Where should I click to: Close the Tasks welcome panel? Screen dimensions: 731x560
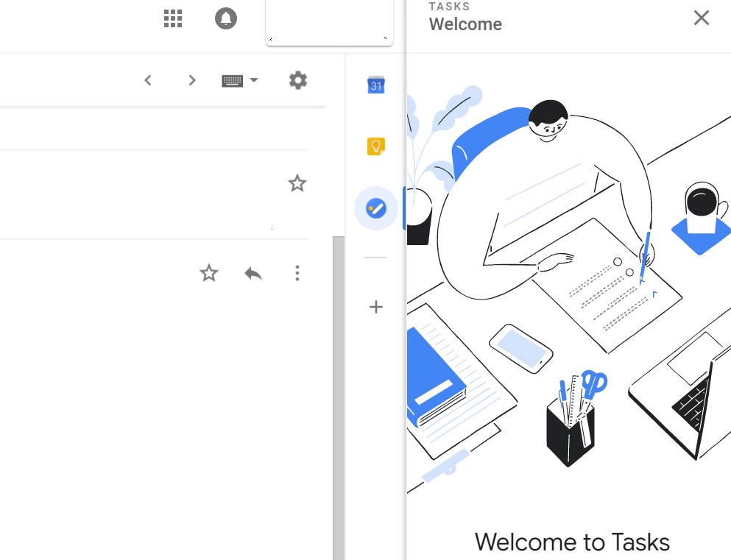point(701,18)
